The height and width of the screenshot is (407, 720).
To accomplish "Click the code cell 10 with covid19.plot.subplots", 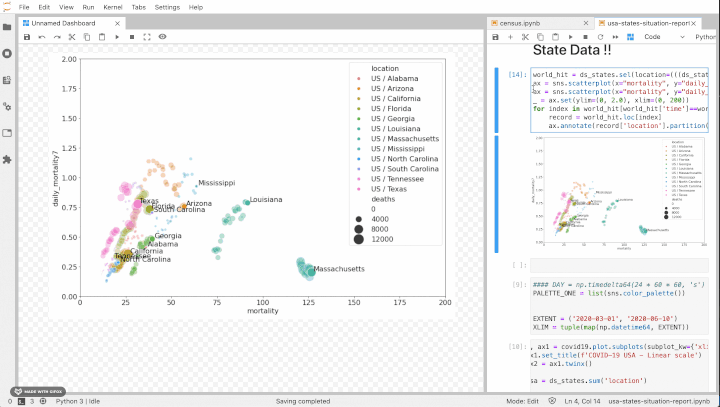I will click(x=619, y=364).
